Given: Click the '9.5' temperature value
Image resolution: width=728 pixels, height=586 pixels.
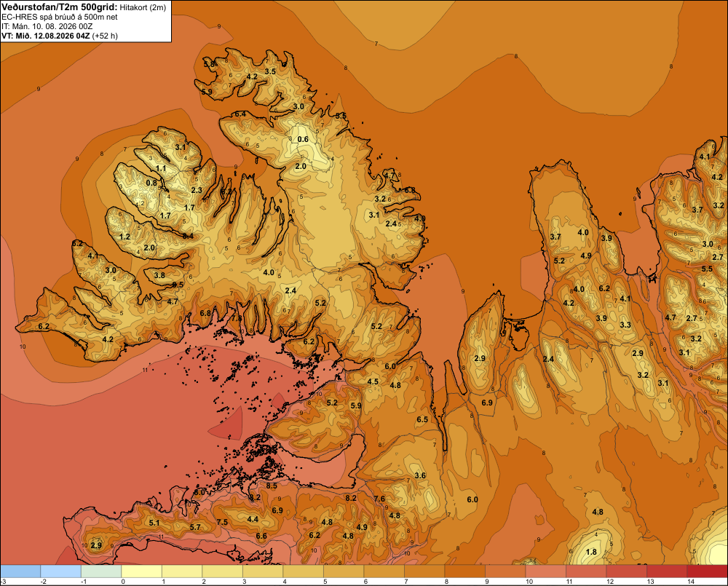Looking at the screenshot, I should pyautogui.click(x=178, y=285).
